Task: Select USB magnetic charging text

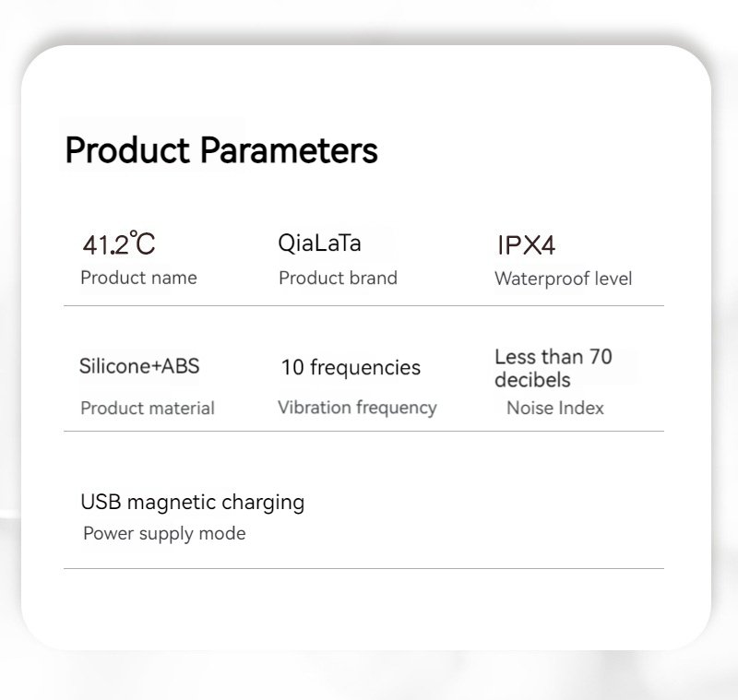Action: click(x=193, y=503)
